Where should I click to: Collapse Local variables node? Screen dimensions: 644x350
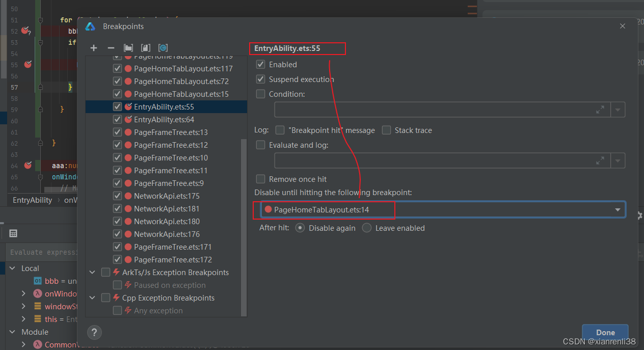[12, 268]
